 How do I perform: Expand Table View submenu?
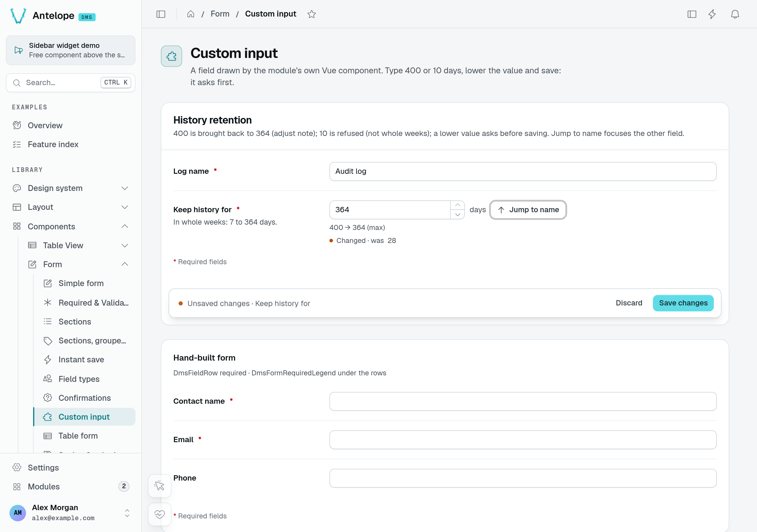(x=78, y=245)
